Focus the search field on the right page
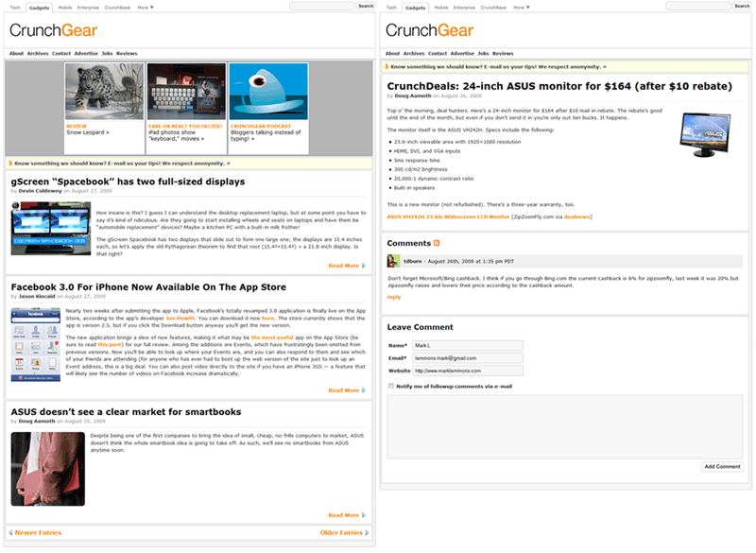The height and width of the screenshot is (553, 756). tap(698, 6)
